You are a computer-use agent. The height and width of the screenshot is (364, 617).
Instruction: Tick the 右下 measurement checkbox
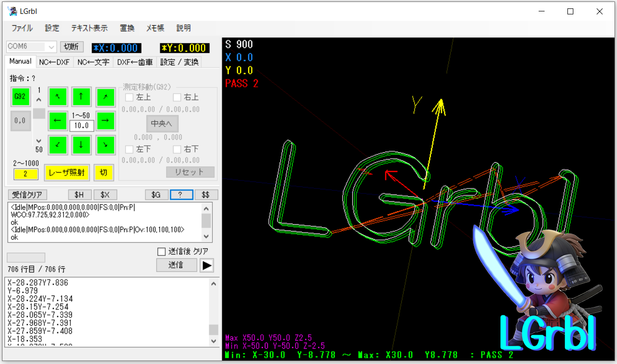(177, 149)
